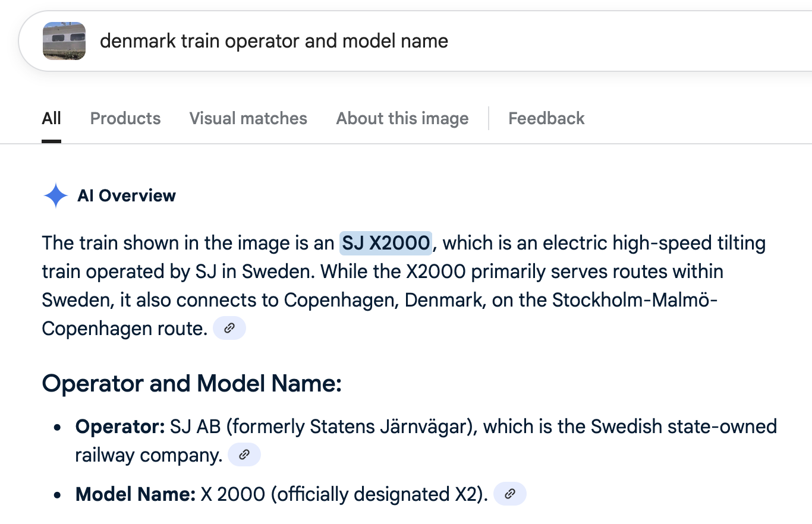This screenshot has width=812, height=524.
Task: Click the AI Overview label
Action: click(x=127, y=195)
